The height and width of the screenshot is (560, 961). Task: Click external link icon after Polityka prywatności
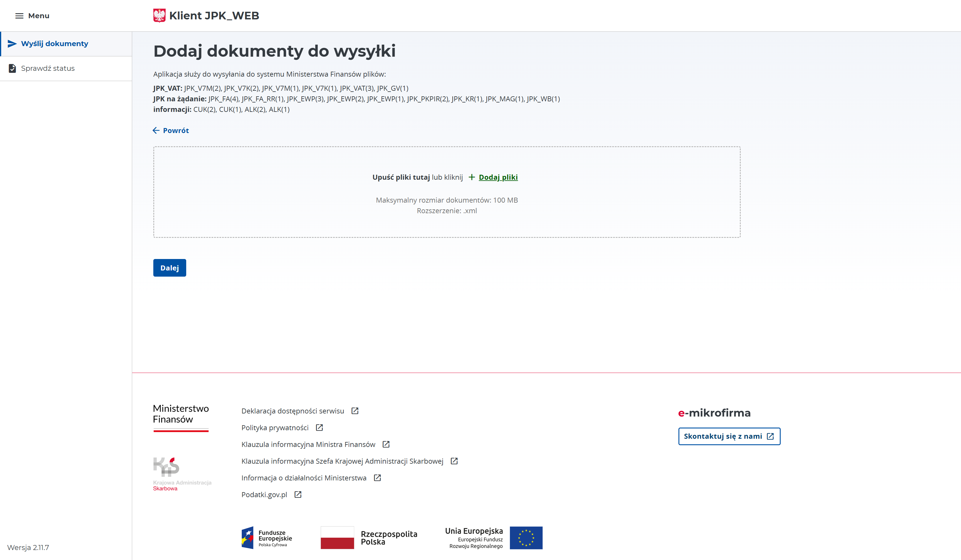(x=319, y=428)
